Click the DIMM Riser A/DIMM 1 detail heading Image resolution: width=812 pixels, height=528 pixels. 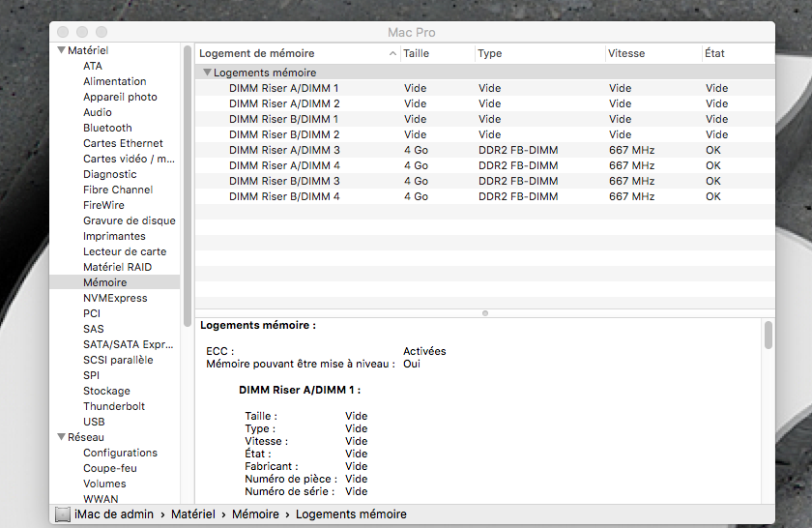tap(300, 390)
